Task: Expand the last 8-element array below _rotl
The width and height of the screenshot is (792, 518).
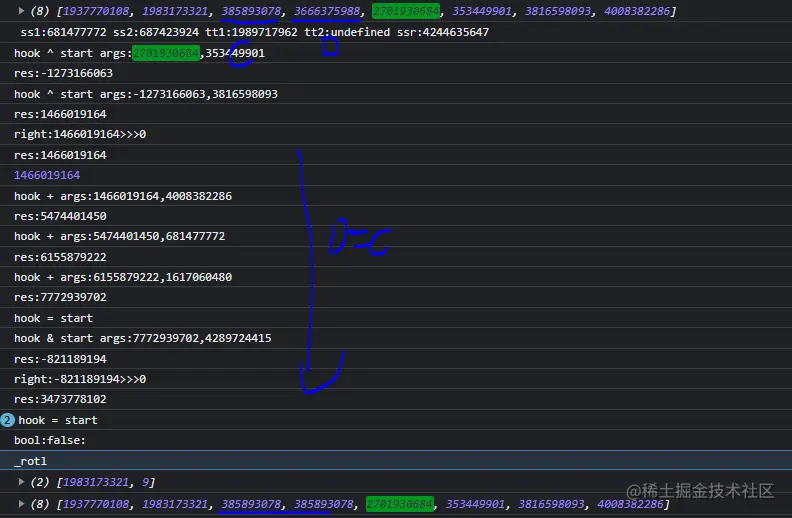Action: (x=21, y=503)
